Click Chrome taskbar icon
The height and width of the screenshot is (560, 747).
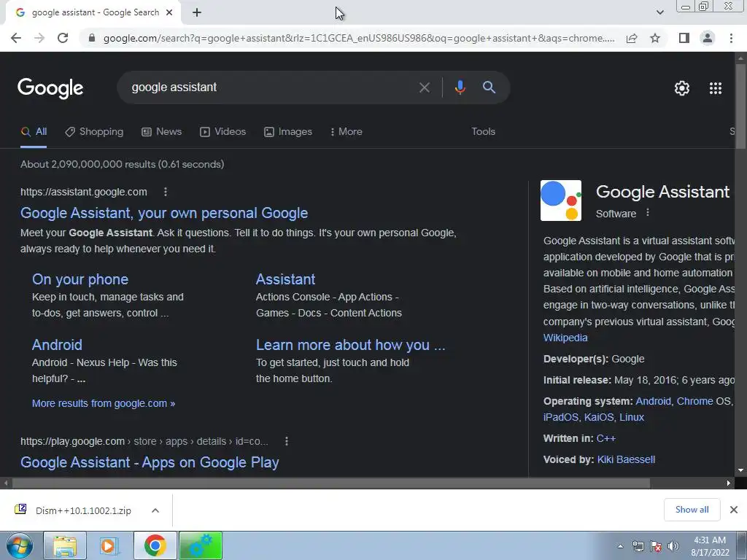pos(155,545)
